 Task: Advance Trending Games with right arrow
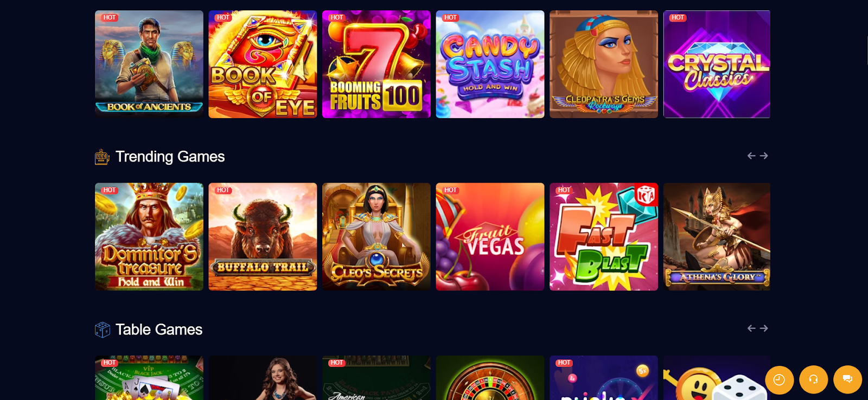[764, 156]
